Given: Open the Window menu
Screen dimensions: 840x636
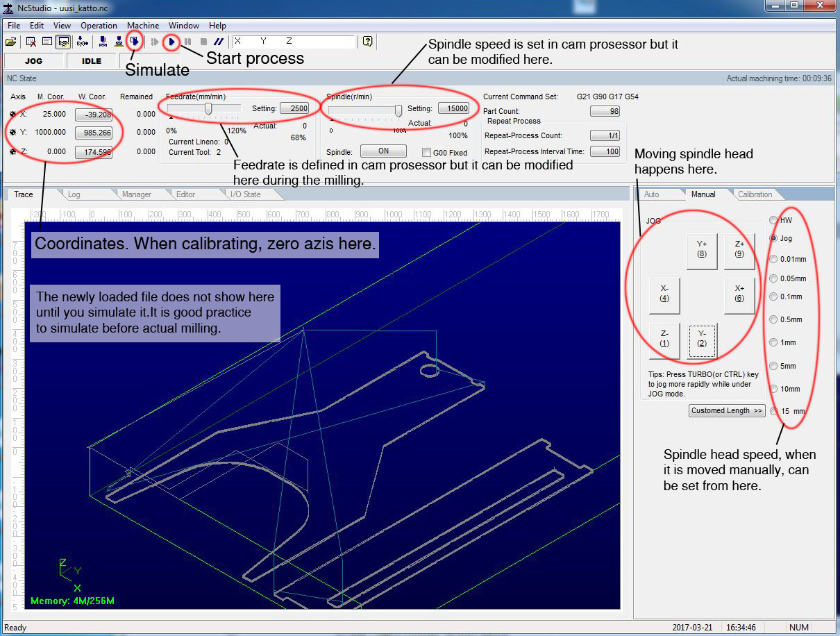Looking at the screenshot, I should 184,26.
